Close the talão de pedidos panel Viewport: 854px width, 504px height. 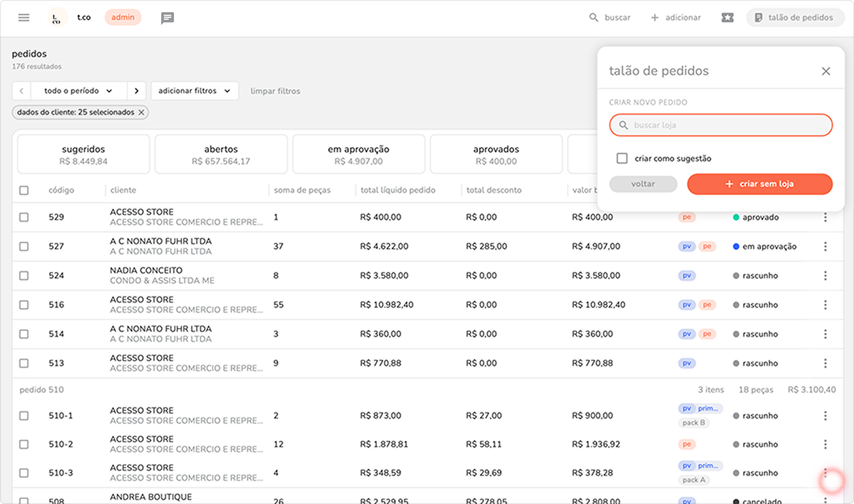(x=826, y=72)
